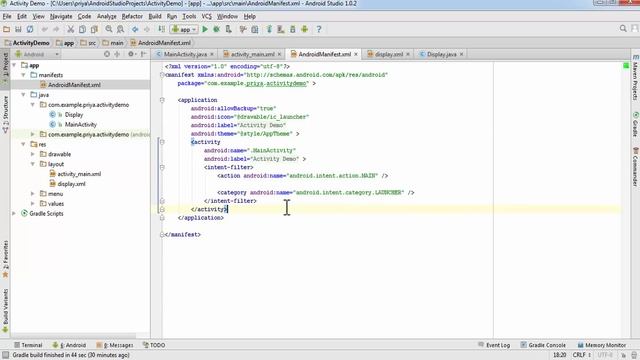Click the Paste toolbar icon
The image size is (640, 360).
(x=94, y=29)
